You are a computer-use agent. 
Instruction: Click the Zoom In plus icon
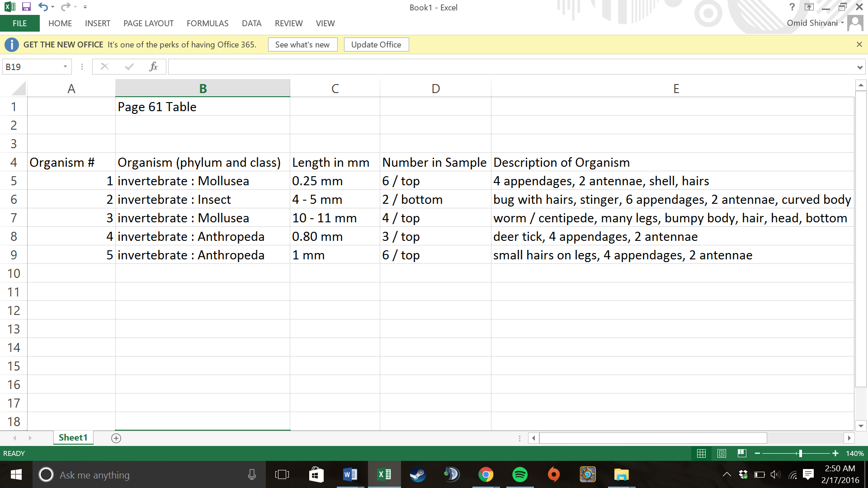835,453
